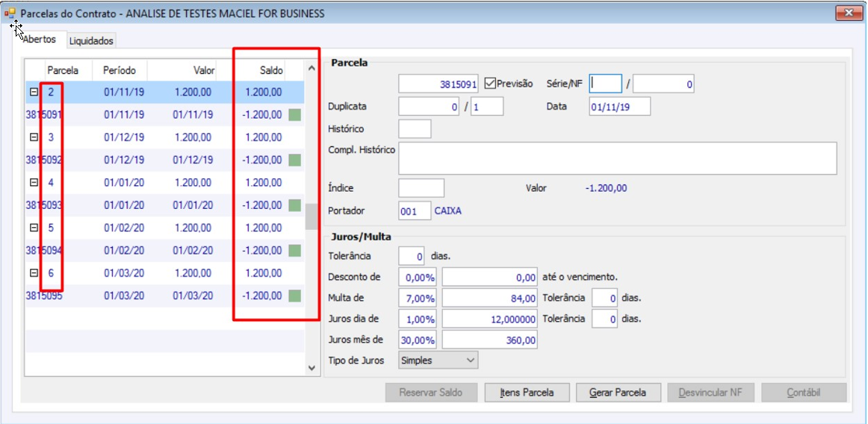Click the Parcela column header
868x424 pixels.
click(63, 70)
